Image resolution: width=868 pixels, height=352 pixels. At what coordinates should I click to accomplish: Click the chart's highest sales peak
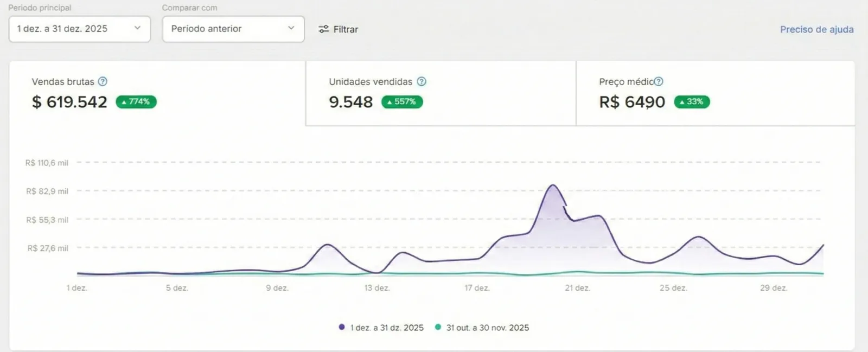(553, 185)
